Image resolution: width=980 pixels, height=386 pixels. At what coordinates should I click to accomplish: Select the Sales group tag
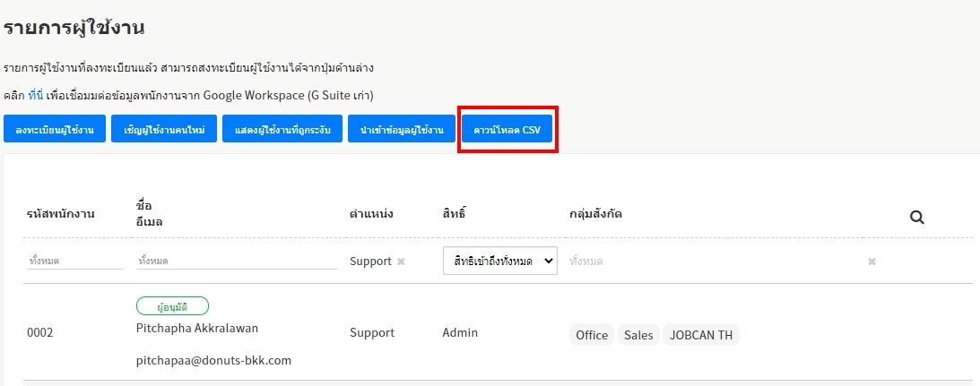tap(638, 335)
